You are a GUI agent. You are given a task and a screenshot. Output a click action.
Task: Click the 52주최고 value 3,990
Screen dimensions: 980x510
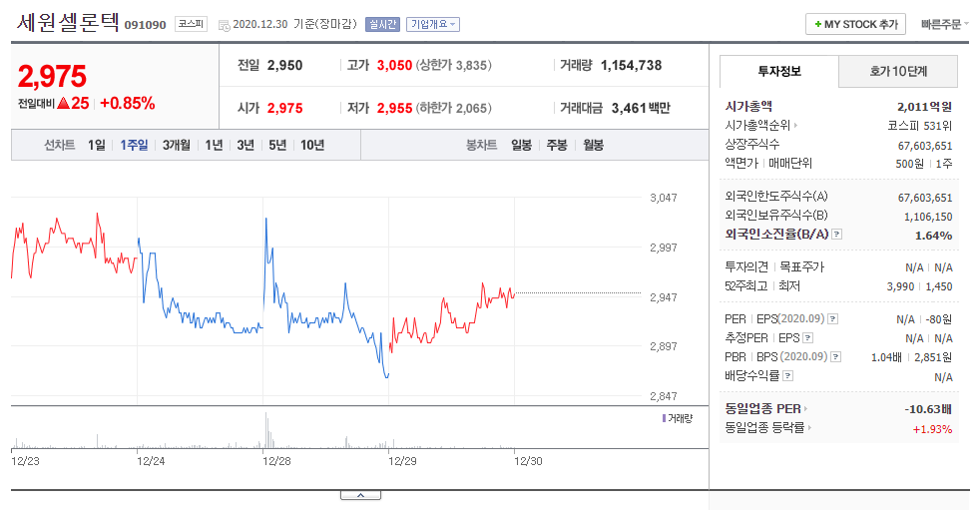(900, 286)
